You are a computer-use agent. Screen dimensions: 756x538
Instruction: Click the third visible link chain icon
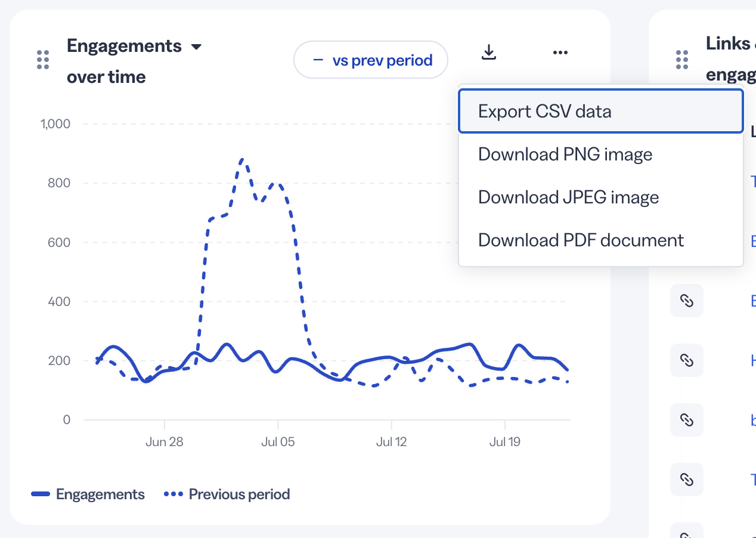(687, 420)
